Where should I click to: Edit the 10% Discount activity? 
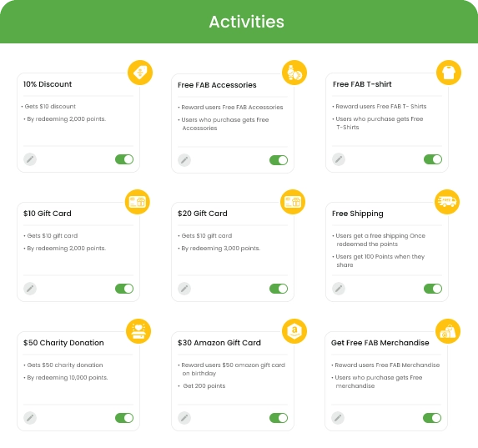coord(30,159)
